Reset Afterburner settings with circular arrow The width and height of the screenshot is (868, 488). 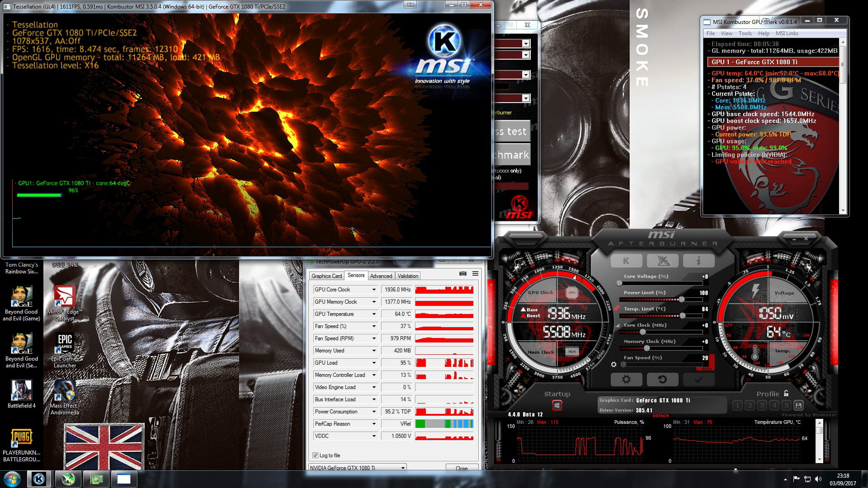coord(662,380)
